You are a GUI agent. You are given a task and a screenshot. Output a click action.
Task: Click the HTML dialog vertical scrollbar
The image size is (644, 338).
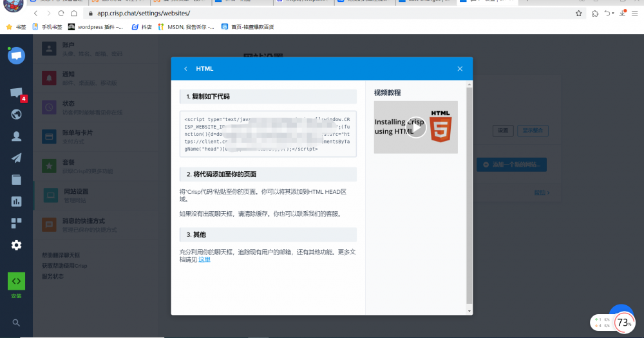[x=469, y=195]
